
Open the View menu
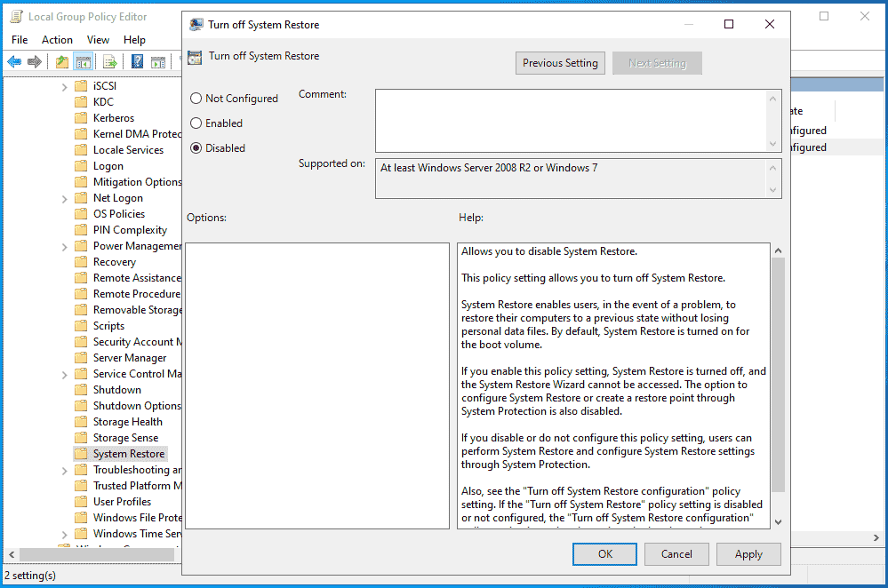click(x=98, y=39)
